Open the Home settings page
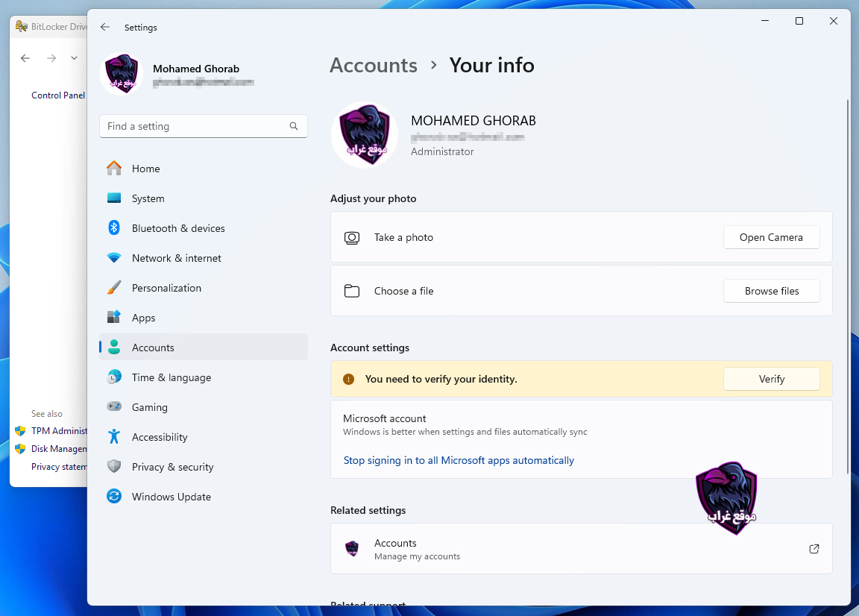This screenshot has width=859, height=616. 204,169
